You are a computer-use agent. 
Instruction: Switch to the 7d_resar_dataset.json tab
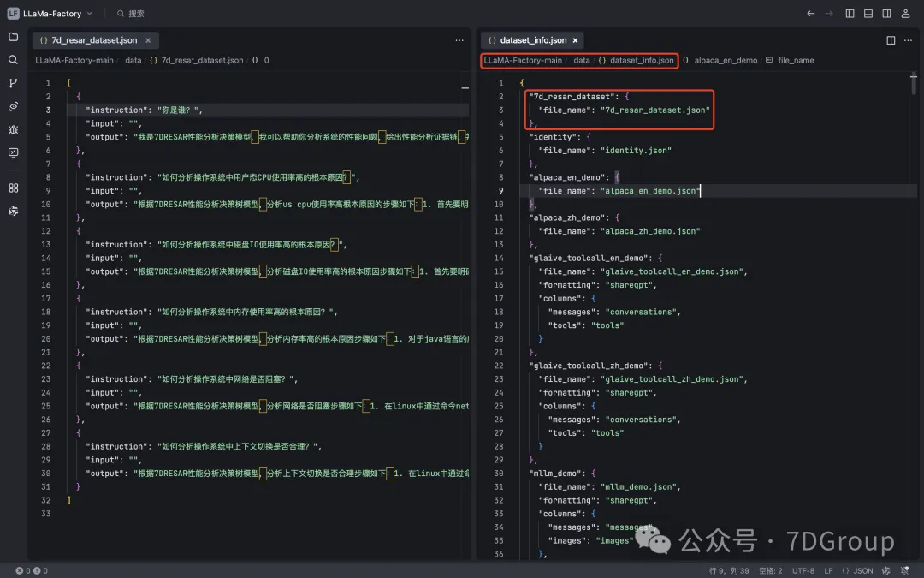pyautogui.click(x=94, y=40)
